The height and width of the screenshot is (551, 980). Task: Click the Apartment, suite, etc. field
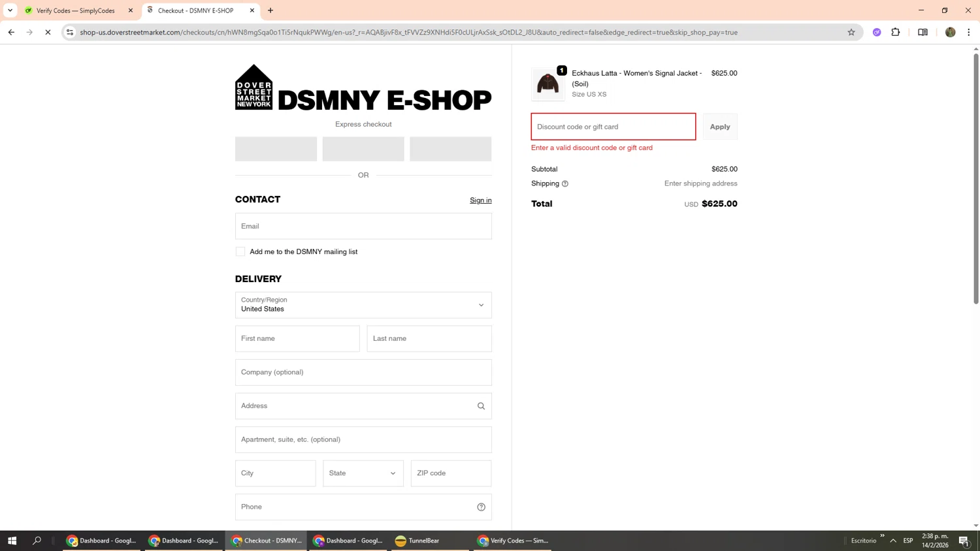click(x=363, y=439)
